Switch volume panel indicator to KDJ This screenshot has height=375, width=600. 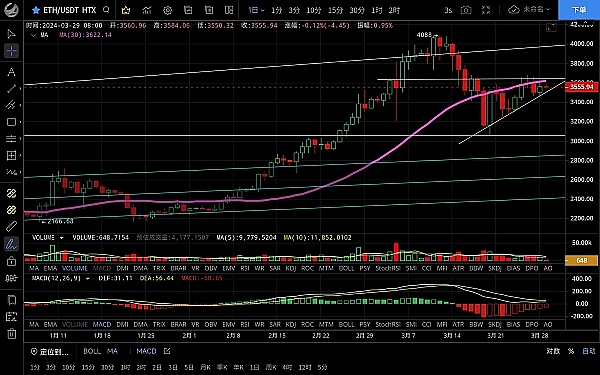[291, 268]
